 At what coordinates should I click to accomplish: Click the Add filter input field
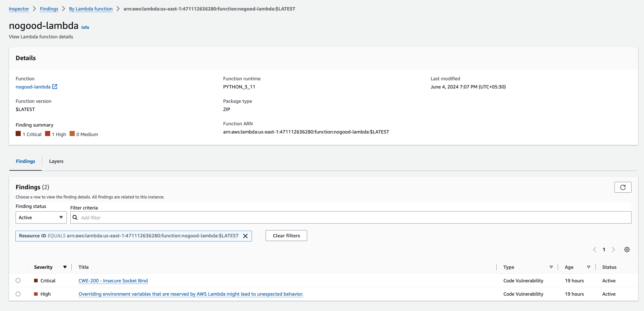coord(353,217)
